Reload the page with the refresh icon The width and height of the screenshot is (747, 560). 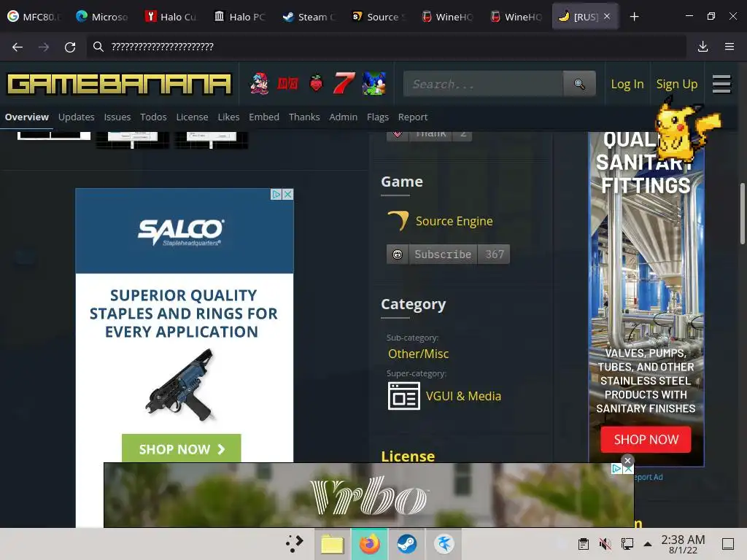[70, 47]
